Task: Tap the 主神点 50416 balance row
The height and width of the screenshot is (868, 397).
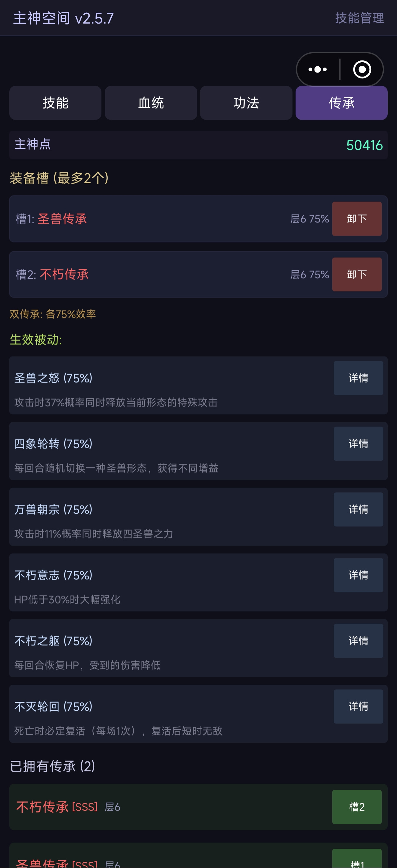Action: pos(198,145)
